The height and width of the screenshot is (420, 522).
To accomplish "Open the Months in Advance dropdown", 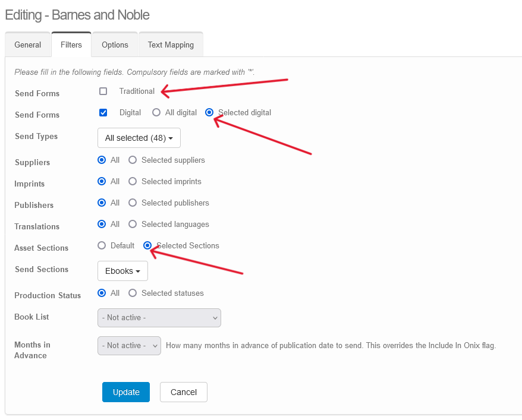I will [x=129, y=346].
